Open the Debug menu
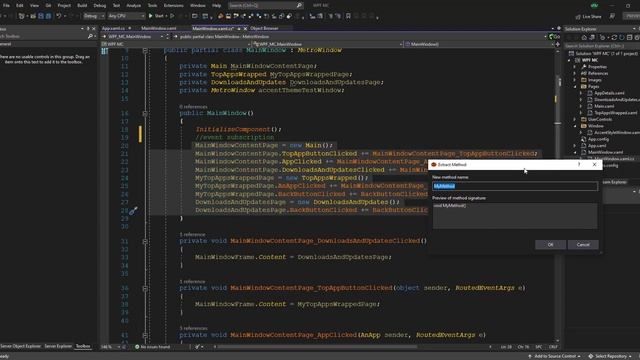This screenshot has height=360, width=640. point(100,5)
